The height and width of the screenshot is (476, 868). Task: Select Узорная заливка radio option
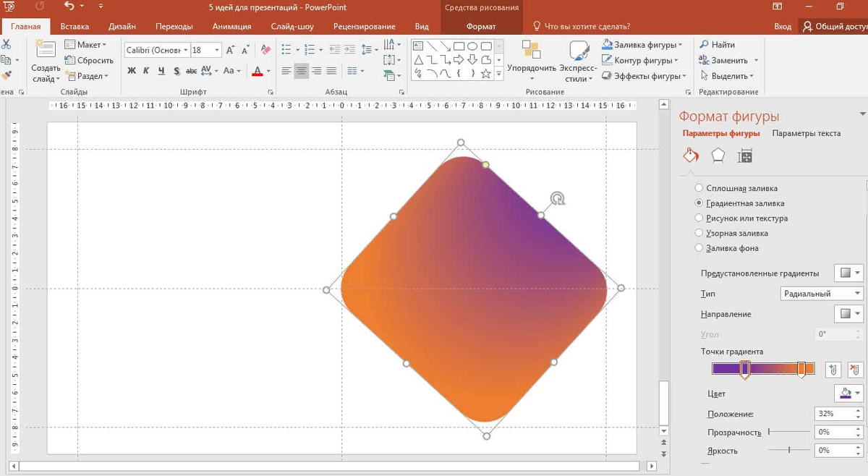click(699, 233)
